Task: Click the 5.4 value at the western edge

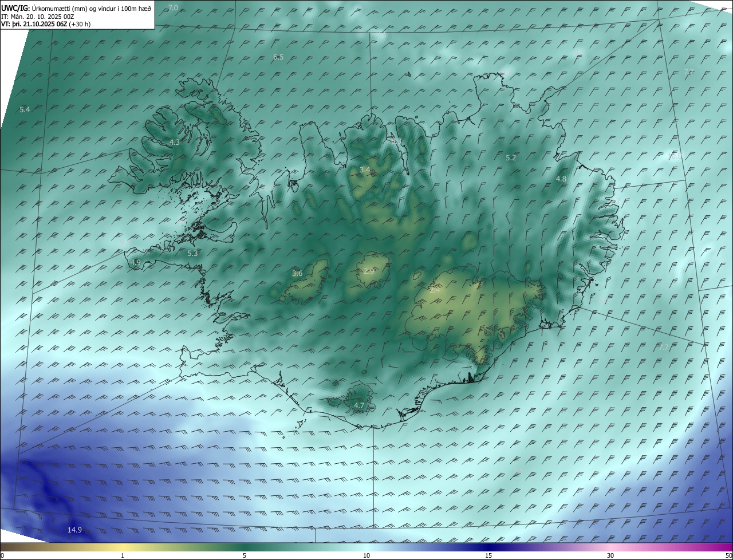Action: [25, 109]
